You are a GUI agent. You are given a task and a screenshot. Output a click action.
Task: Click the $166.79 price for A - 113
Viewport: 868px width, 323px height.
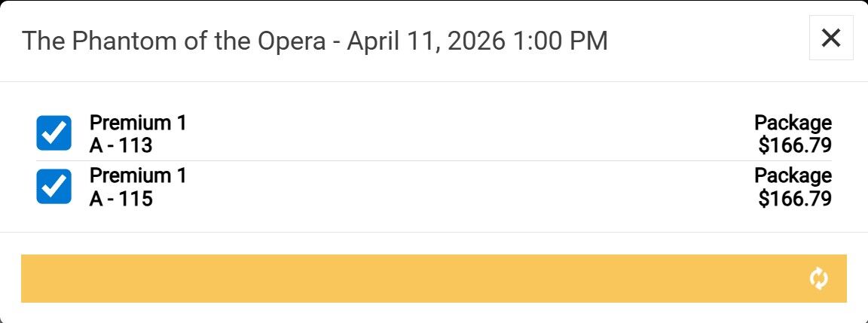(x=795, y=145)
